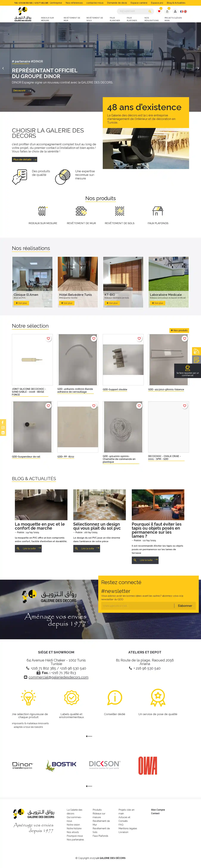Go to the previous hero slide arrow

click(3, 68)
